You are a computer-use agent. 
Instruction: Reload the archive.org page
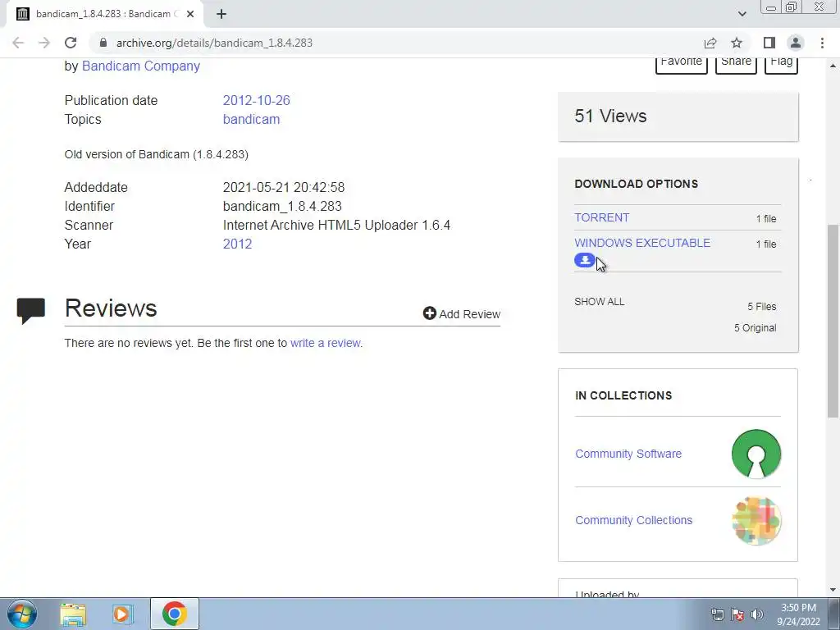pyautogui.click(x=71, y=43)
